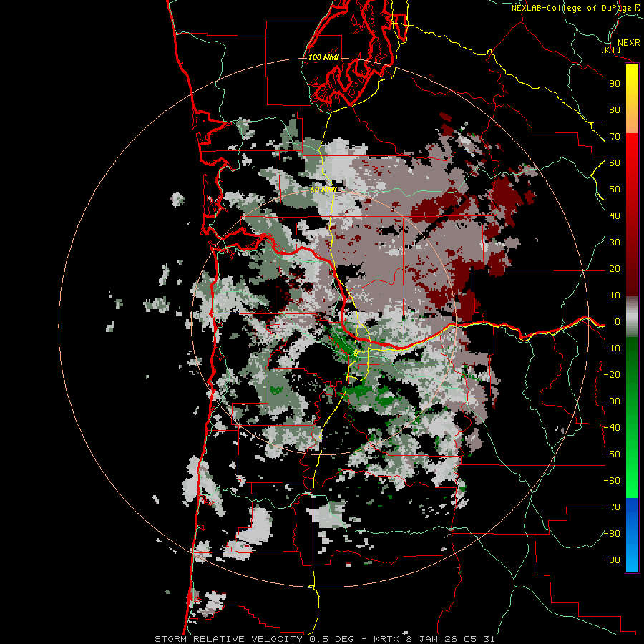Select the NEXR label above the color bar
644x644 pixels.
(628, 43)
